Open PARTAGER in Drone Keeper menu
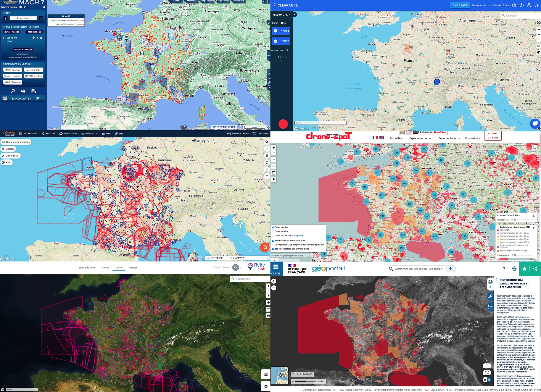Image resolution: width=541 pixels, height=392 pixels. [48, 134]
